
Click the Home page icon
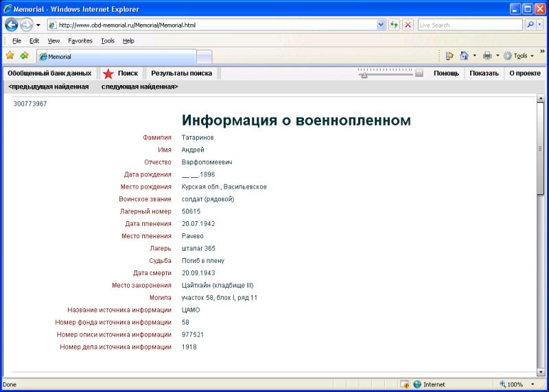(465, 56)
